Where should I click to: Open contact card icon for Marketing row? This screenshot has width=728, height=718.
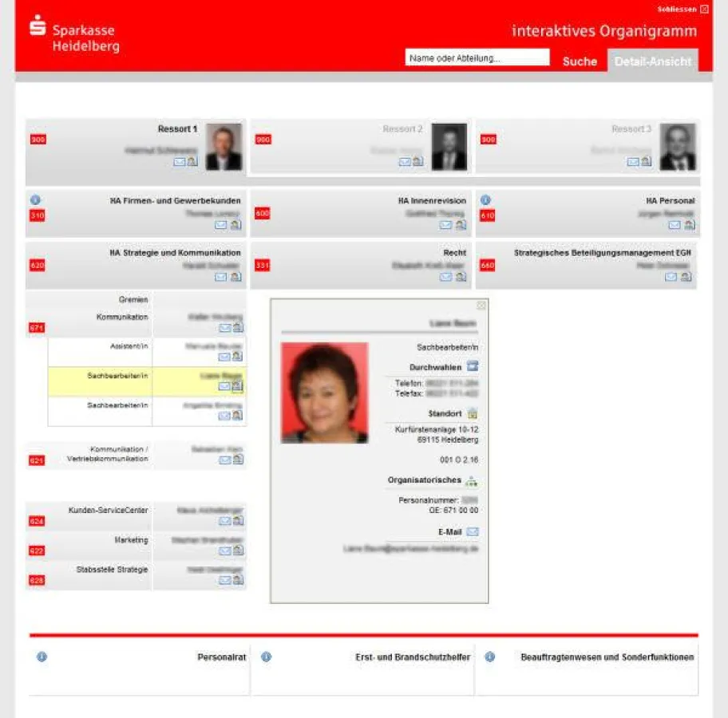pyautogui.click(x=237, y=551)
